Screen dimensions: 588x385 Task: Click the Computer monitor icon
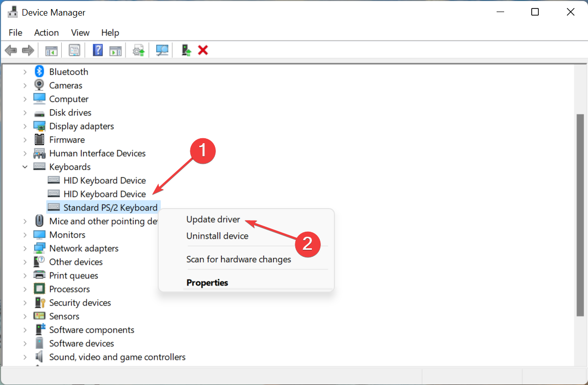(x=39, y=99)
